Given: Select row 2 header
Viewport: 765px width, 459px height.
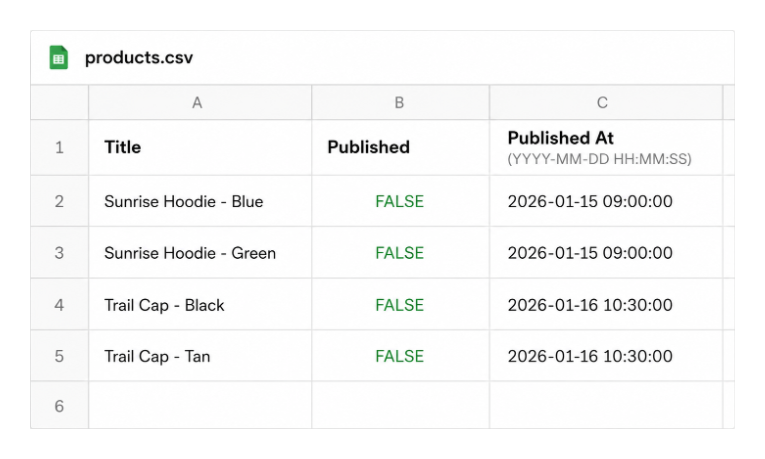Looking at the screenshot, I should [x=60, y=201].
